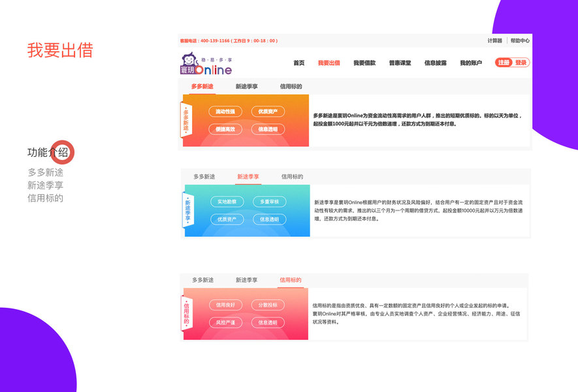578x392 pixels.
Task: Click the 多重审核 pill on blue card
Action: (270, 202)
